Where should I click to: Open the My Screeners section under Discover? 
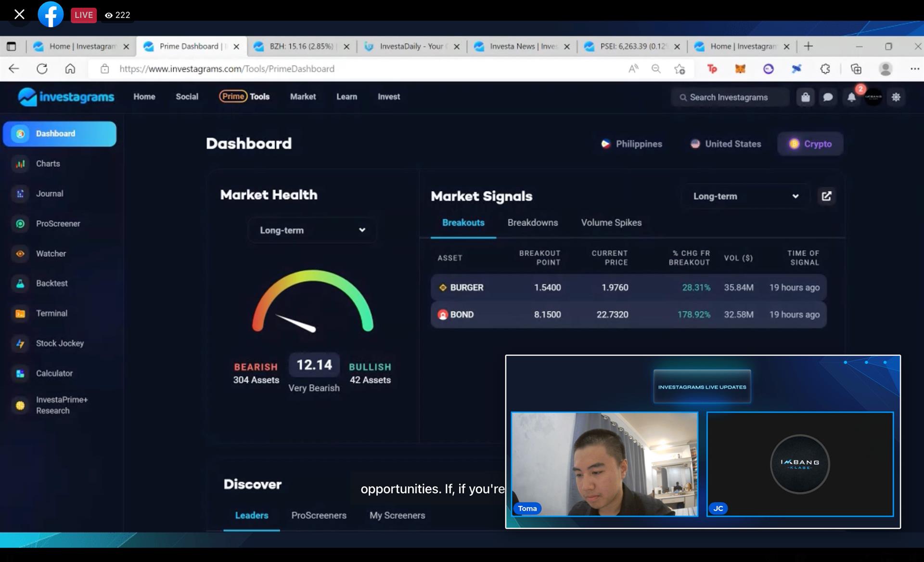(397, 515)
